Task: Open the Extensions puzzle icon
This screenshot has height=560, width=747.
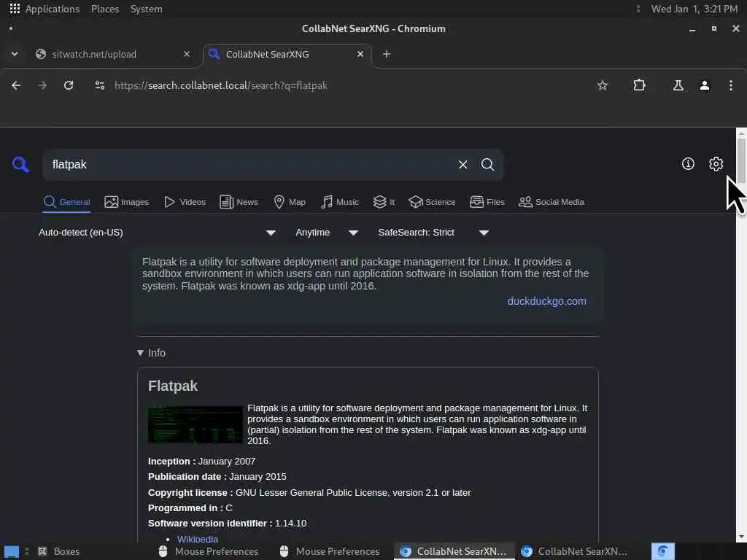Action: point(639,85)
